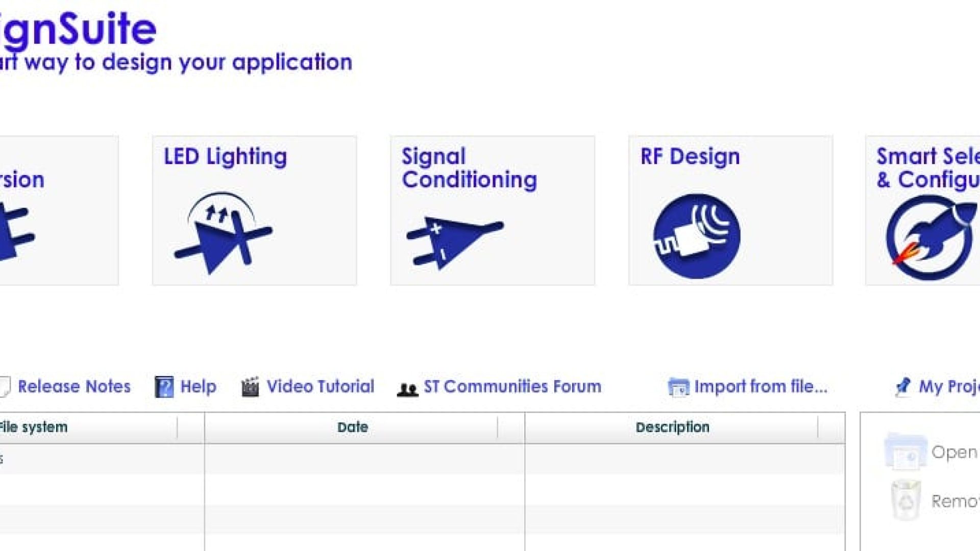Image resolution: width=980 pixels, height=551 pixels.
Task: Click the Help question mark icon
Action: tap(164, 387)
